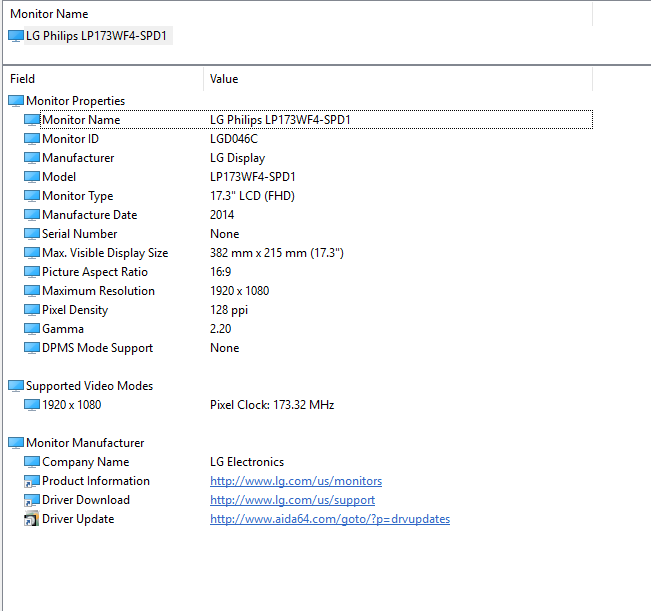
Task: Click the icon beside DPMS Mode Support
Action: [32, 348]
